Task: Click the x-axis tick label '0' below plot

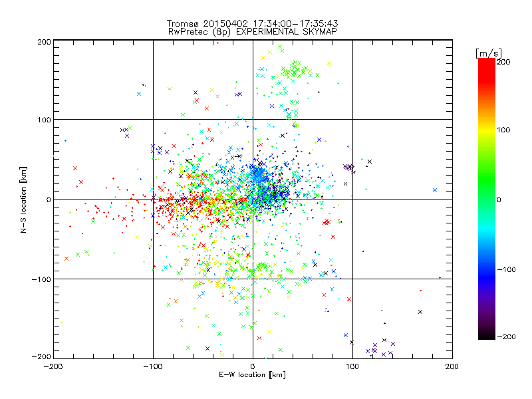Action: coord(253,367)
